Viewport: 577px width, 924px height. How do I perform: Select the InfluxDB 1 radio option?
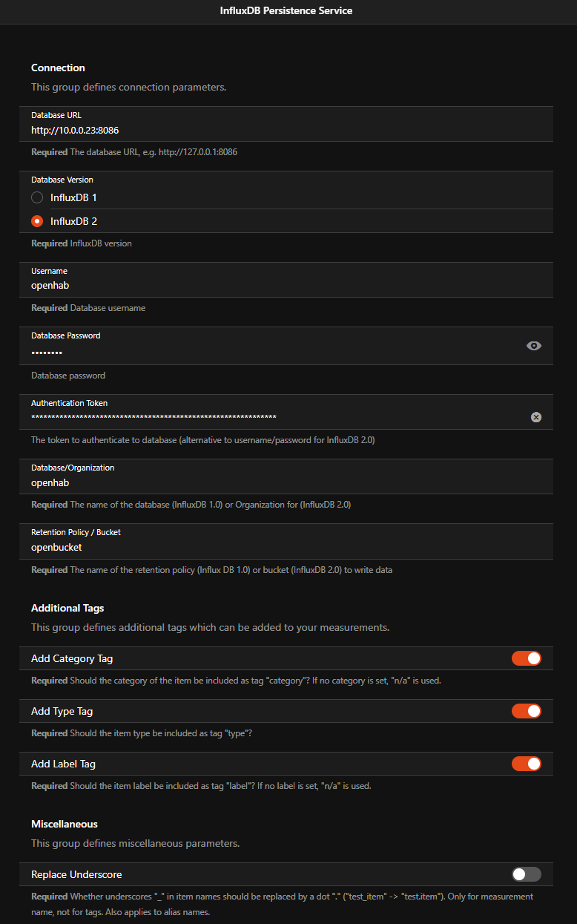37,197
